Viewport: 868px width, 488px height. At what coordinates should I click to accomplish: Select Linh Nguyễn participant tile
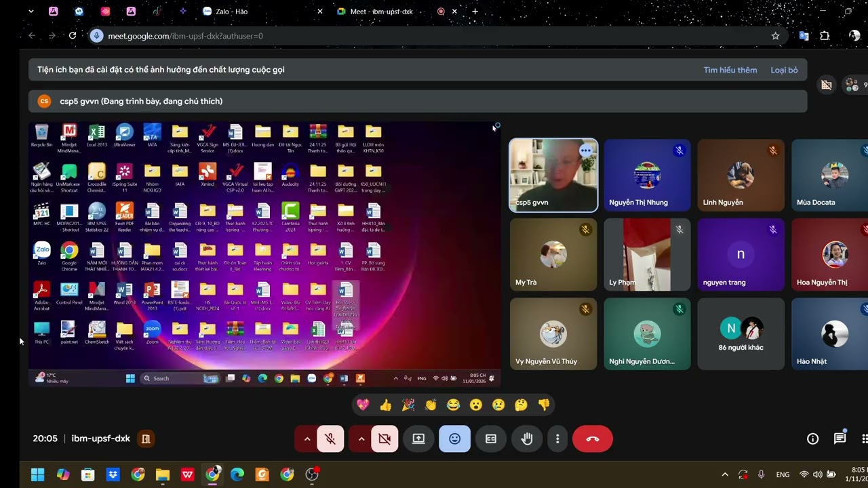741,176
